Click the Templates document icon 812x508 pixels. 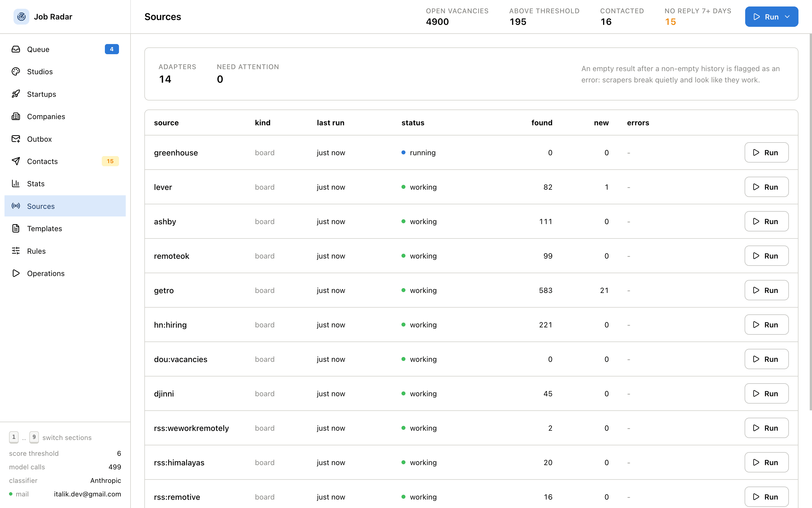(16, 229)
